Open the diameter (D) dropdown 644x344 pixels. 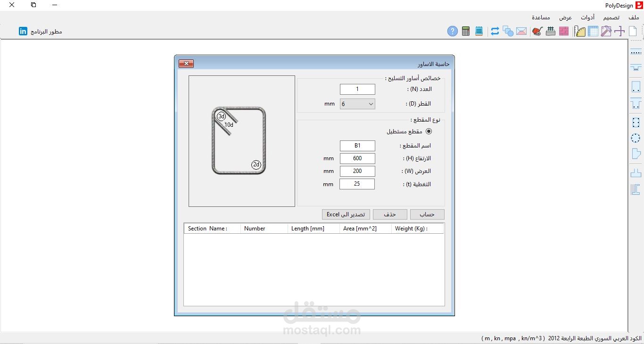(x=357, y=104)
